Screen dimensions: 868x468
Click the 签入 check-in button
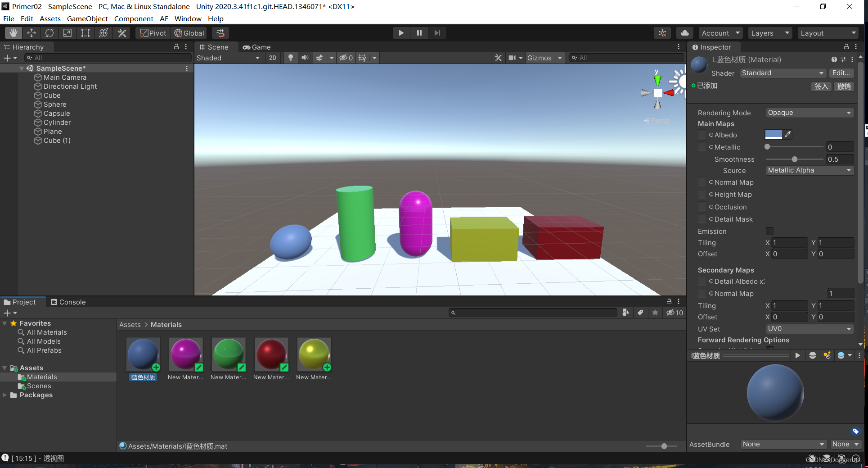point(821,86)
